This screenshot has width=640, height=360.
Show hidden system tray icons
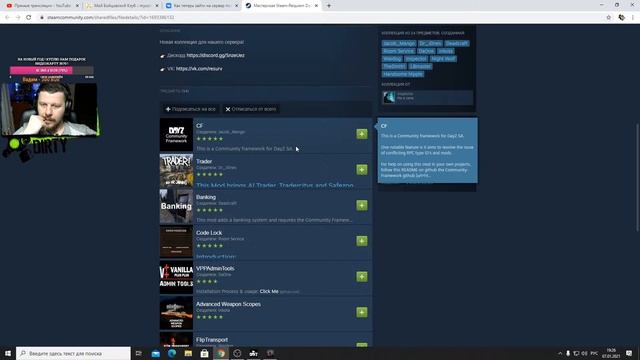[x=560, y=353]
